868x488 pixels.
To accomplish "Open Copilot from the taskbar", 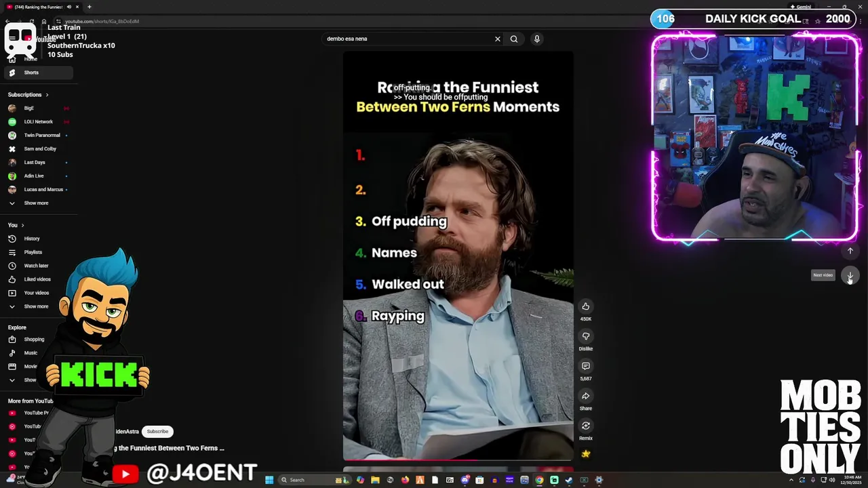I will point(360,480).
